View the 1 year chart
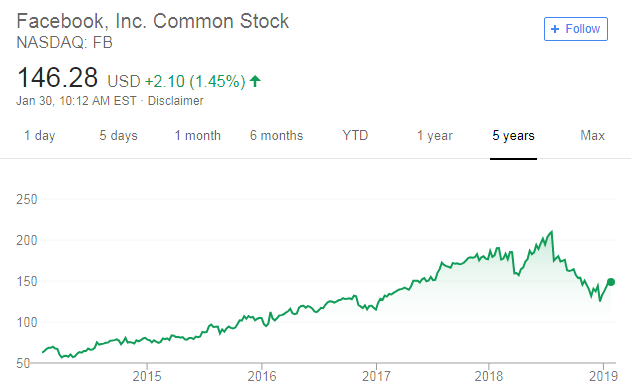 (435, 136)
